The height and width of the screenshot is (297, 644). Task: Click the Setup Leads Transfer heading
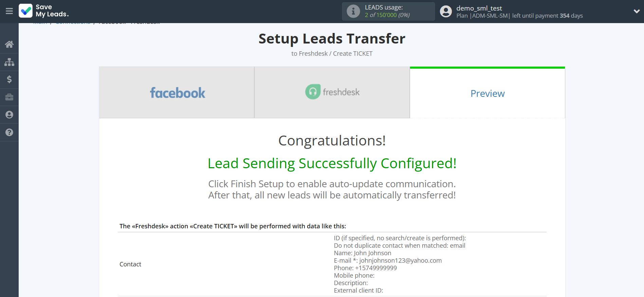(x=332, y=39)
